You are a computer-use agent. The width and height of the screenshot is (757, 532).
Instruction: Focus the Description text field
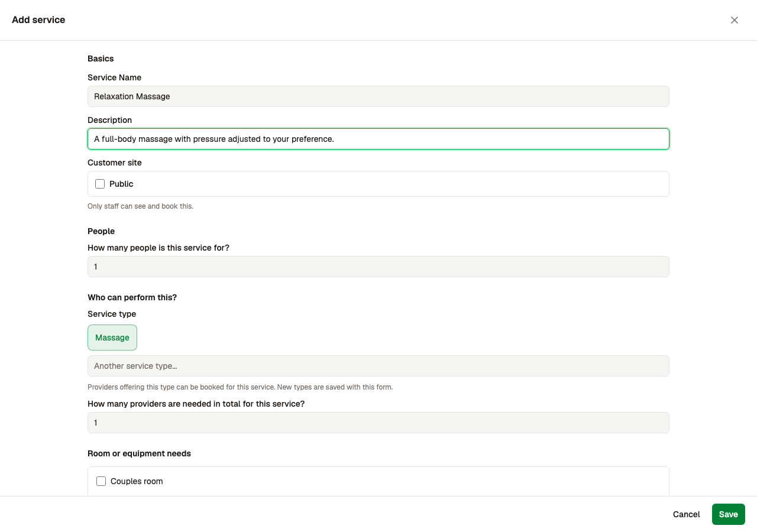click(378, 139)
